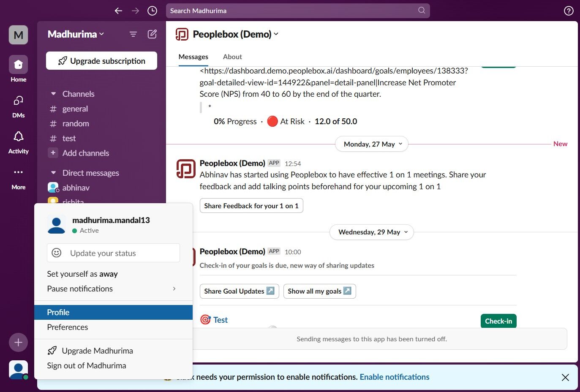Go back in history with left arrow

click(x=118, y=11)
